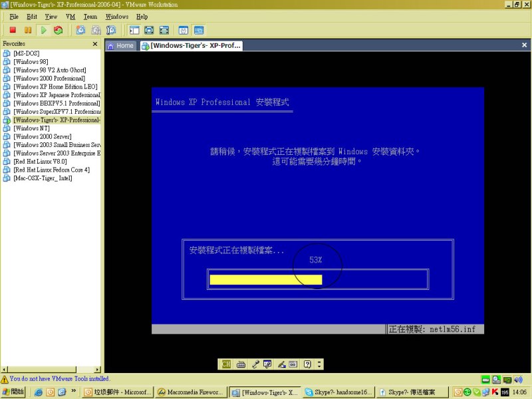Reset the virtual machine with the red-green arrows icon
Viewport: 532px width, 399px height.
coord(59,30)
